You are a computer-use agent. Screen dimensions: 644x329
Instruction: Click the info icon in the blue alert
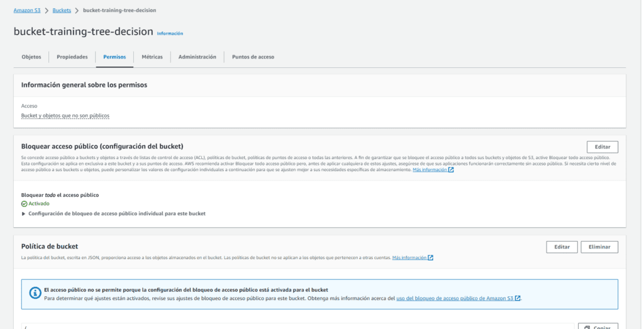point(34,294)
